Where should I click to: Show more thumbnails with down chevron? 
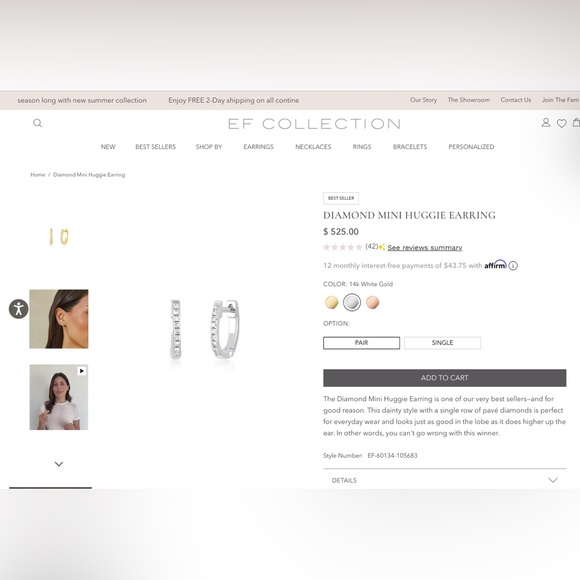pyautogui.click(x=59, y=464)
